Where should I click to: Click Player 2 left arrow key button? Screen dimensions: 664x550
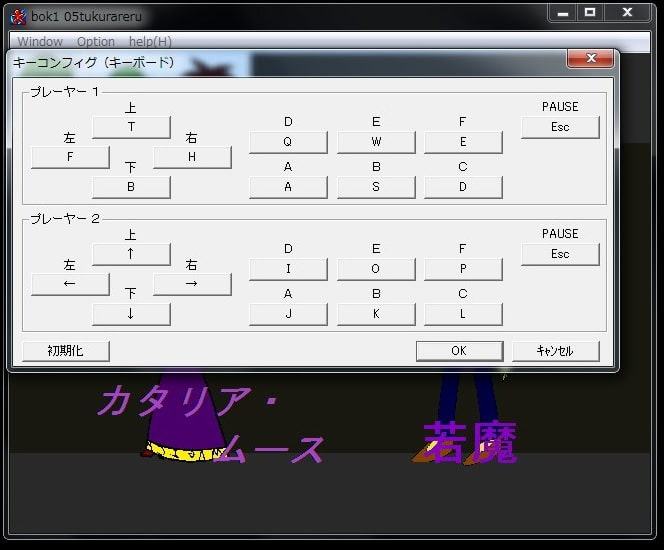[70, 284]
